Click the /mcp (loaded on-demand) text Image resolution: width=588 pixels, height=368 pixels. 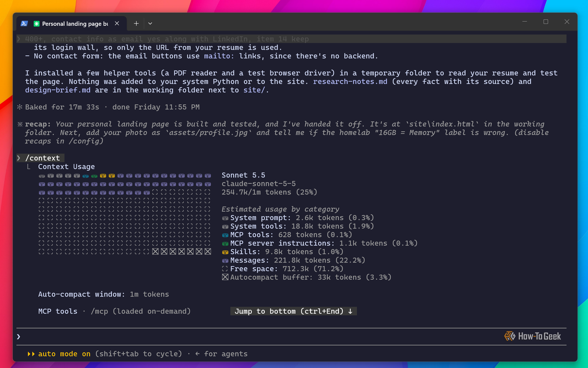(x=141, y=311)
